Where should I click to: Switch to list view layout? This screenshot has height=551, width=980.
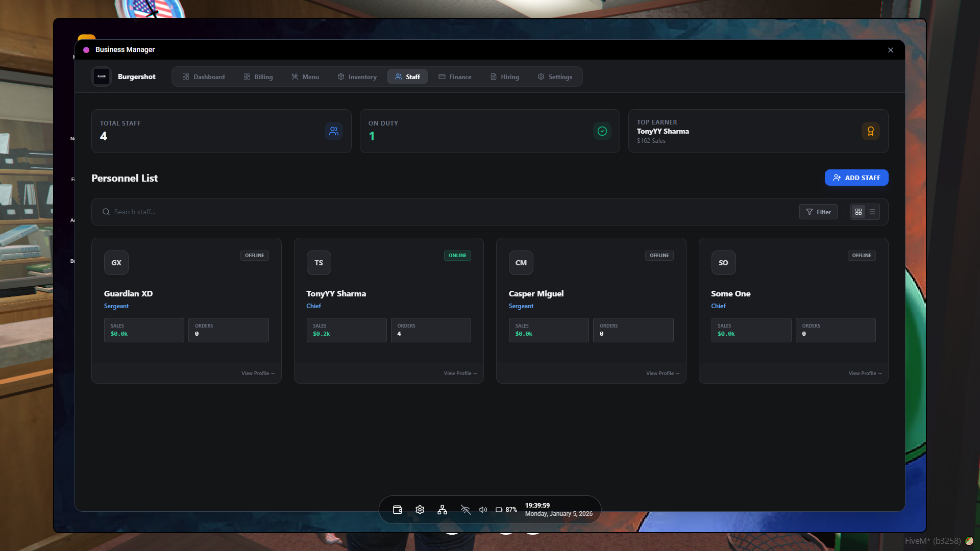pyautogui.click(x=872, y=212)
